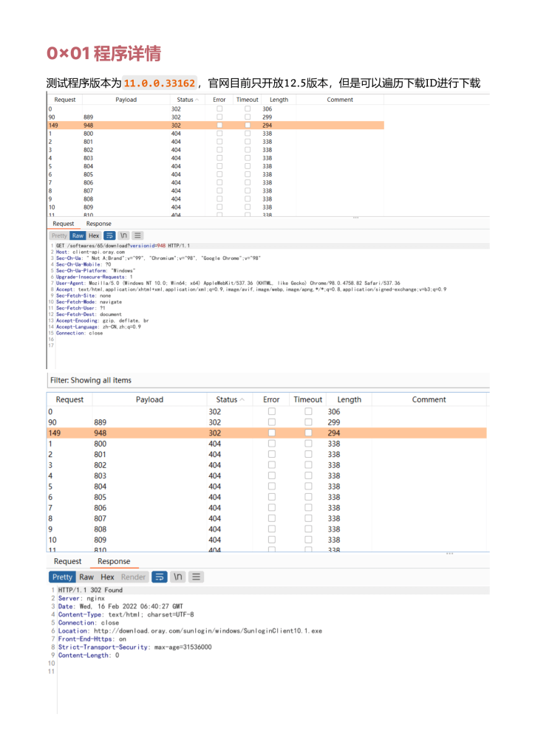Switch request viewer to Raw view
The height and width of the screenshot is (756, 535).
(78, 236)
